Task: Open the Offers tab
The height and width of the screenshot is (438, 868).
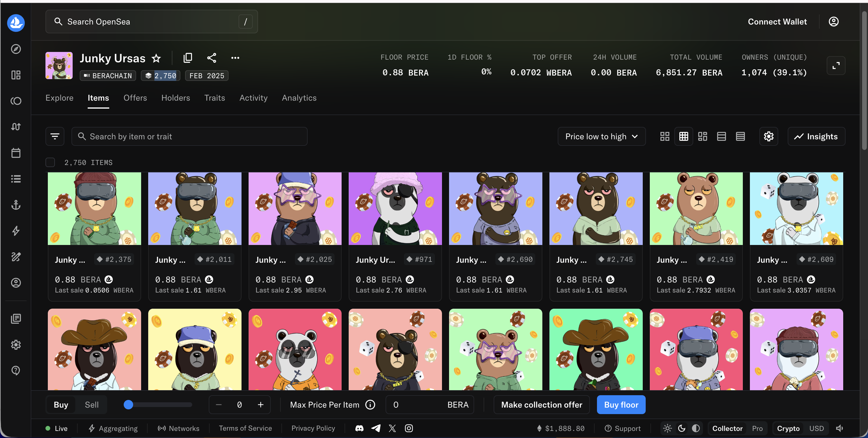Action: click(135, 98)
